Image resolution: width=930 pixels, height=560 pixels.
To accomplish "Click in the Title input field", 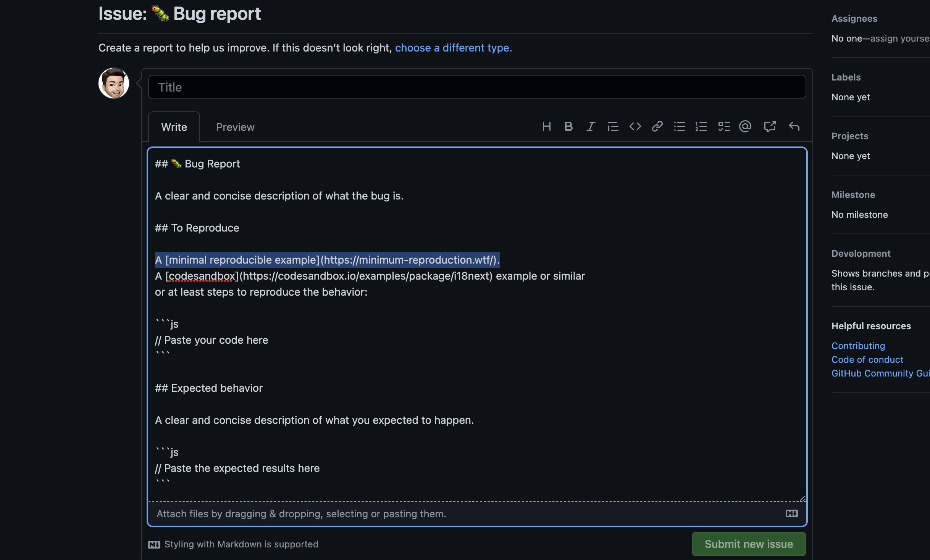I will 477,87.
